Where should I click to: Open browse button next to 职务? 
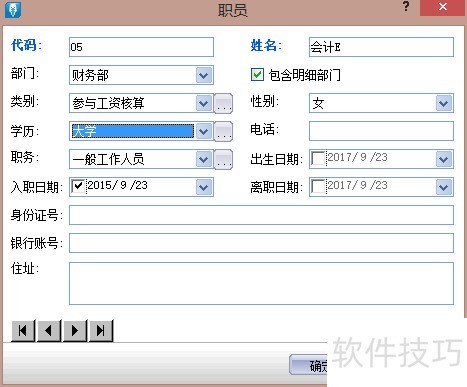[223, 160]
